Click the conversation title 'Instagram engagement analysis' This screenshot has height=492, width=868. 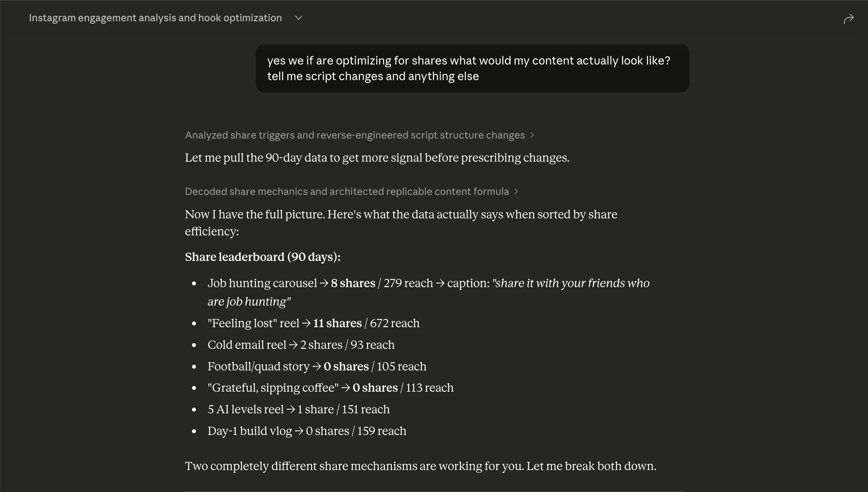155,18
